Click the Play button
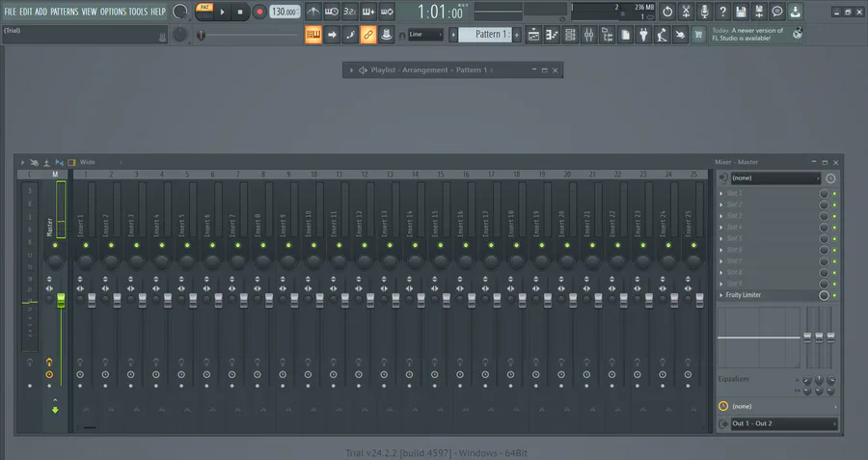This screenshot has width=868, height=460. click(x=223, y=12)
